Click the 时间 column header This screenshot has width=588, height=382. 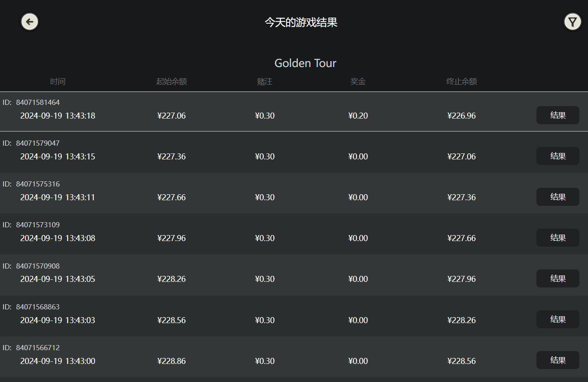click(58, 82)
